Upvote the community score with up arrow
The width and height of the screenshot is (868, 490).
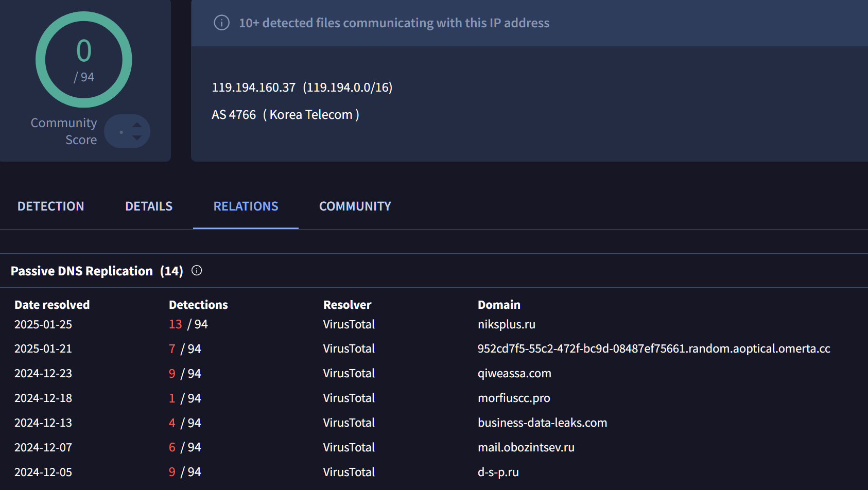coord(137,125)
